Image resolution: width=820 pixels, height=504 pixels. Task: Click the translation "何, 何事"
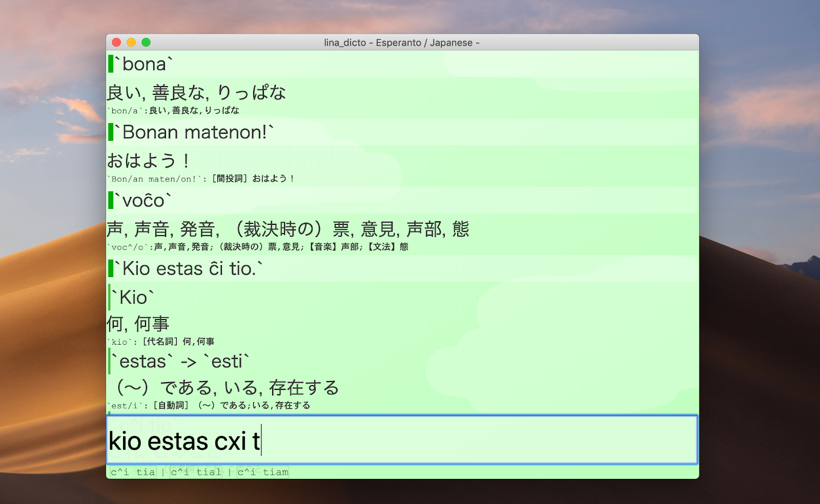tap(138, 324)
